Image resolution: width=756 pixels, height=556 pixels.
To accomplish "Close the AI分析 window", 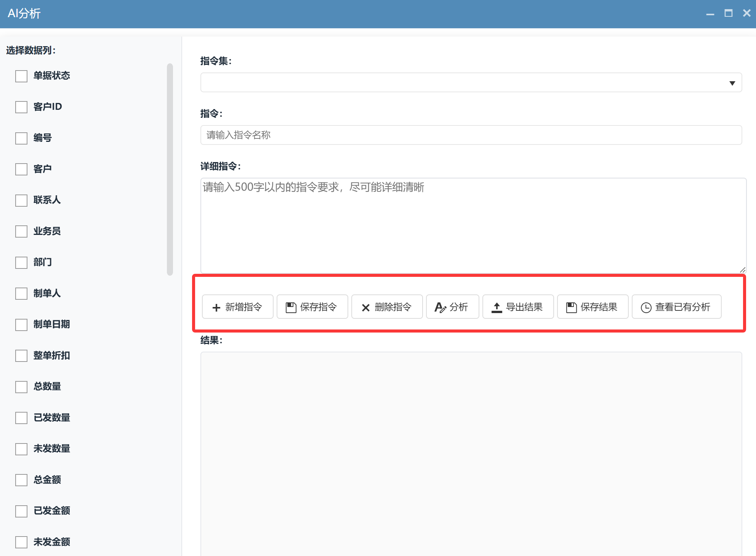I will (746, 13).
